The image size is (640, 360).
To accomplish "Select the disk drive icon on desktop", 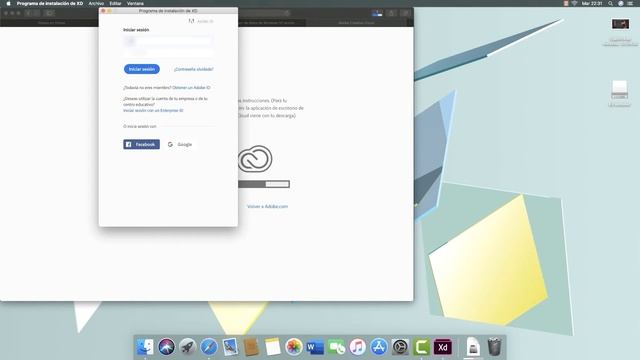I will tap(619, 90).
